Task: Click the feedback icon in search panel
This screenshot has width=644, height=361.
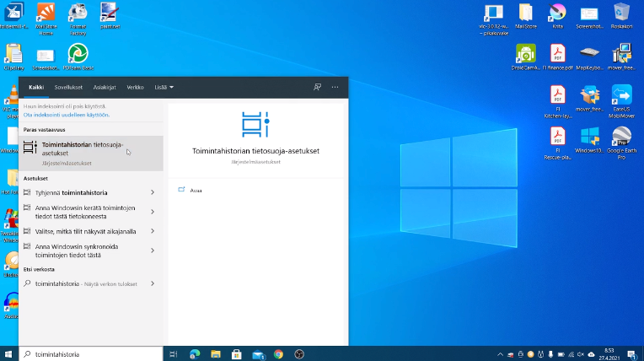Action: tap(317, 87)
